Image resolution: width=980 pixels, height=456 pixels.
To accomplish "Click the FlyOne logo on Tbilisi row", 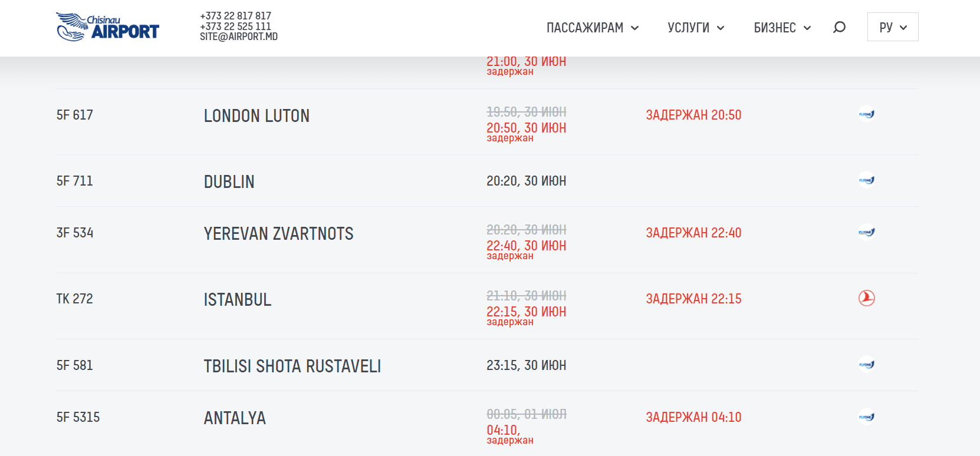I will (866, 365).
